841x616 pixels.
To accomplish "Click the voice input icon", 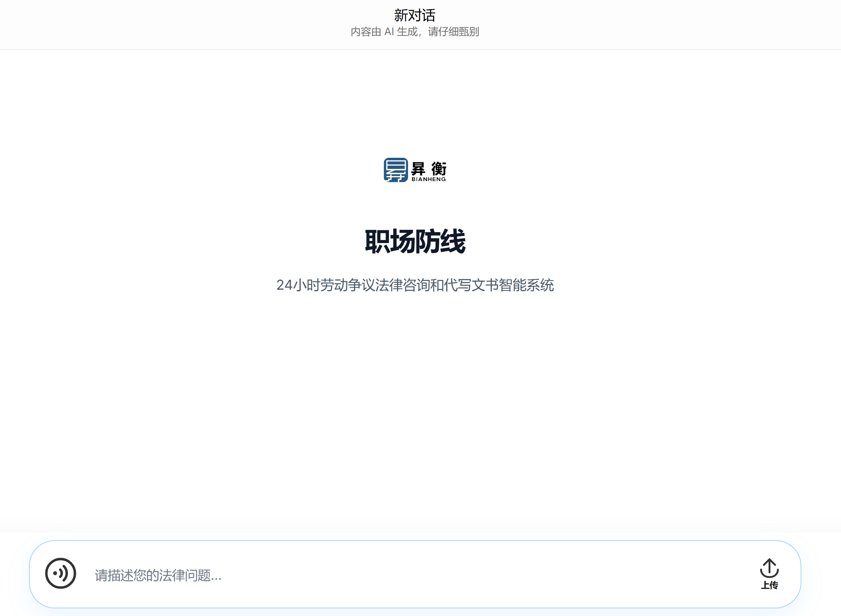I will (61, 573).
